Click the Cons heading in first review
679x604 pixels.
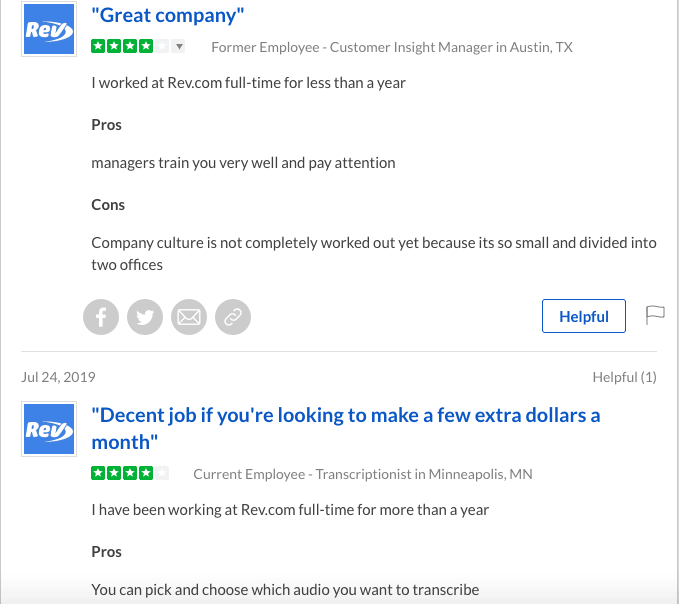click(x=108, y=205)
